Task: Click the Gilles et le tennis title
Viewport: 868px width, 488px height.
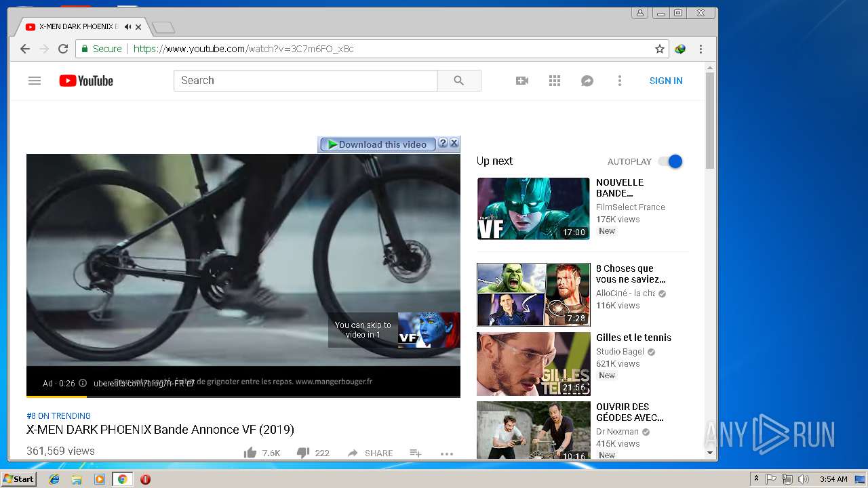Action: click(633, 338)
